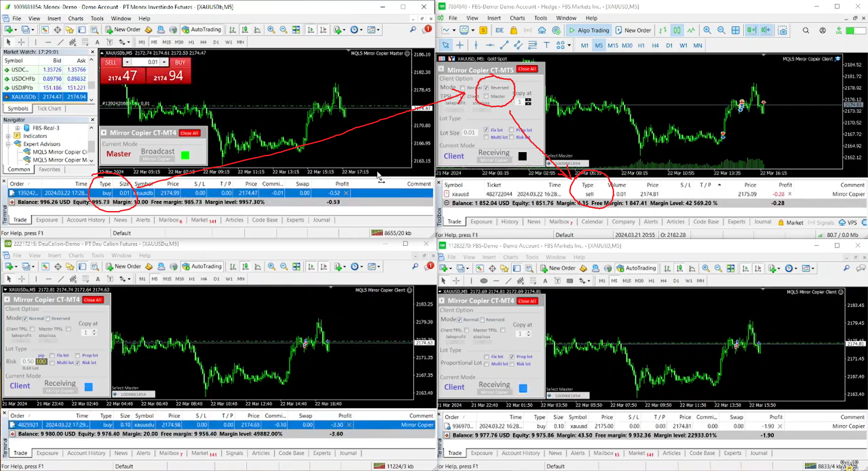Collapse the Mirror Copier CT-MT5 panel arrow
This screenshot has width=868, height=471.
coord(442,69)
